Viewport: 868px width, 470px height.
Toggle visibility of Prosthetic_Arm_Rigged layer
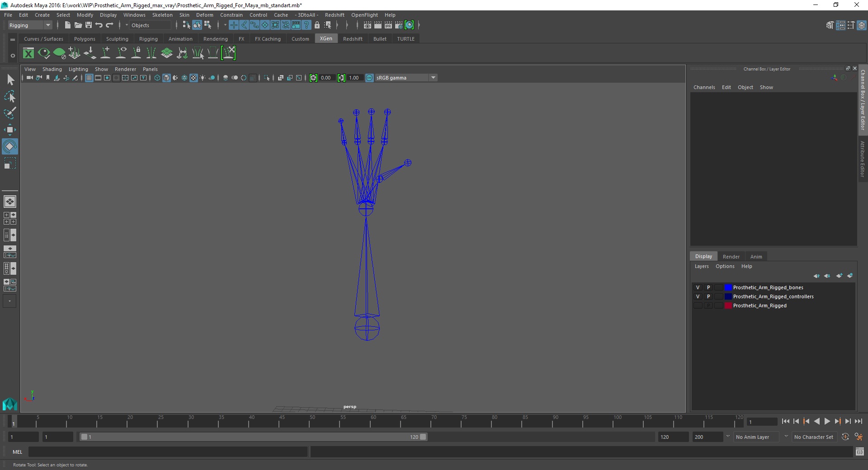pos(698,305)
